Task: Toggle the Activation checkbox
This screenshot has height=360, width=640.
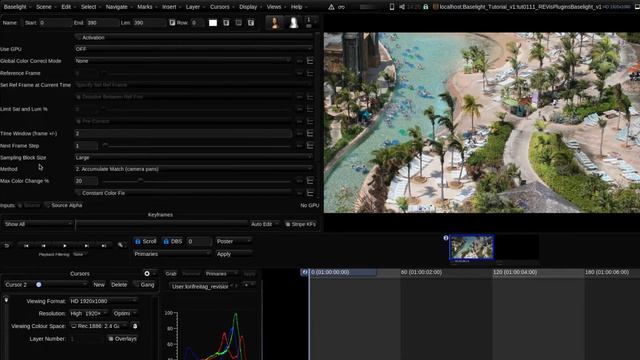Action: coord(78,38)
